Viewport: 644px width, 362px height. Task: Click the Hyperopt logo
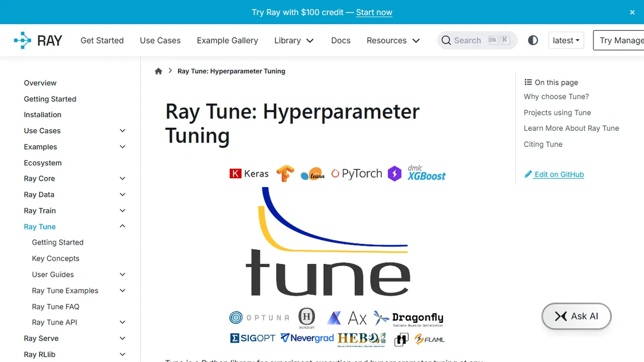tap(307, 317)
